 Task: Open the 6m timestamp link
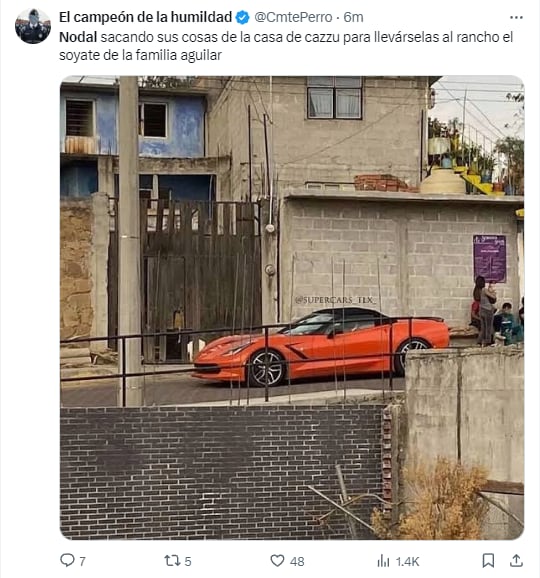point(353,17)
